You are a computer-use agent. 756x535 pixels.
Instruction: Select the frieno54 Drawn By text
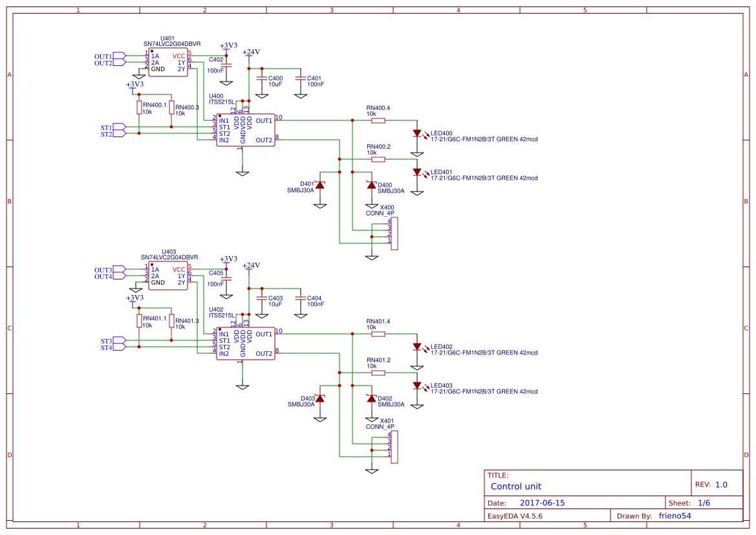pyautogui.click(x=675, y=516)
